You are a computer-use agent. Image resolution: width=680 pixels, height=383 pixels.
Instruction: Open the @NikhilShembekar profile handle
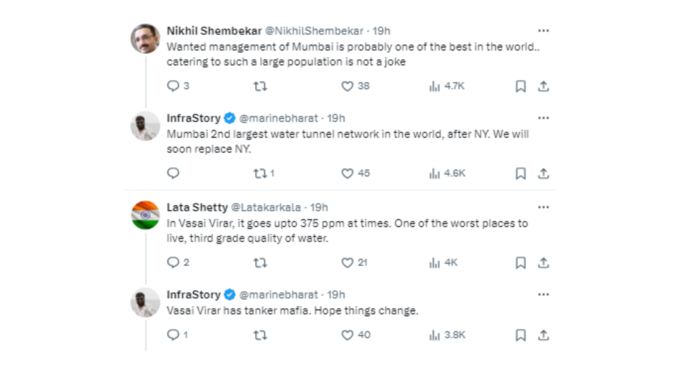(314, 31)
